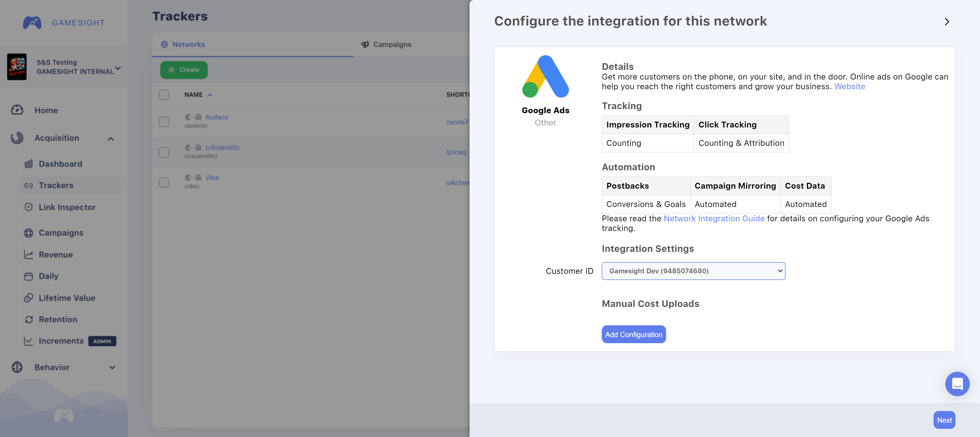Click the Link Inspector shield icon
The width and height of the screenshot is (980, 437).
point(29,207)
